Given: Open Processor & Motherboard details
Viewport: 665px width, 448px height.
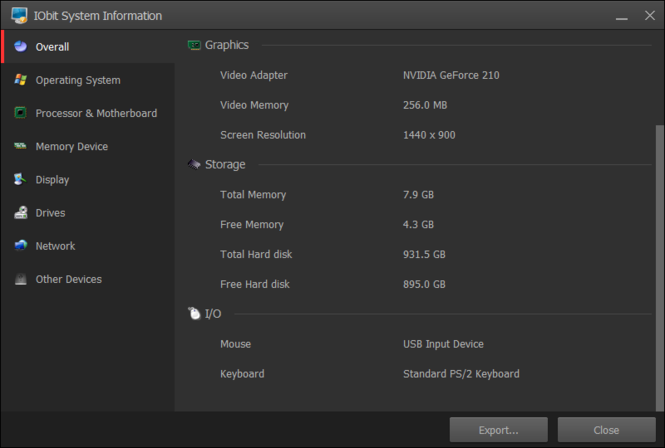Looking at the screenshot, I should tap(96, 113).
